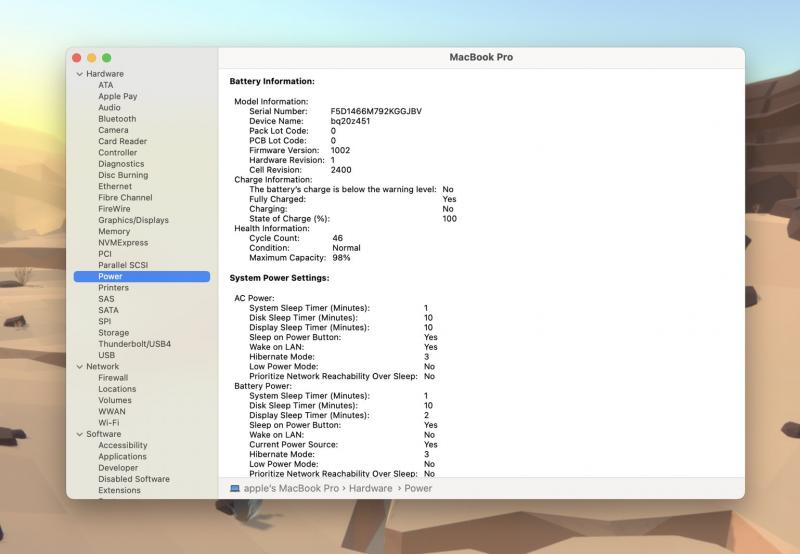This screenshot has width=800, height=554.
Task: Collapse the Network section chevron
Action: pos(80,367)
